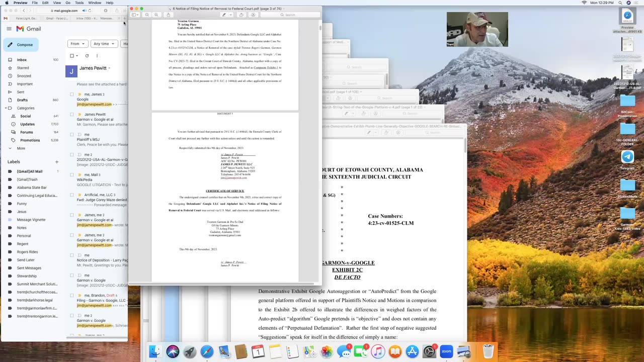Select Notice of Deposition email checkbox

pyautogui.click(x=72, y=255)
